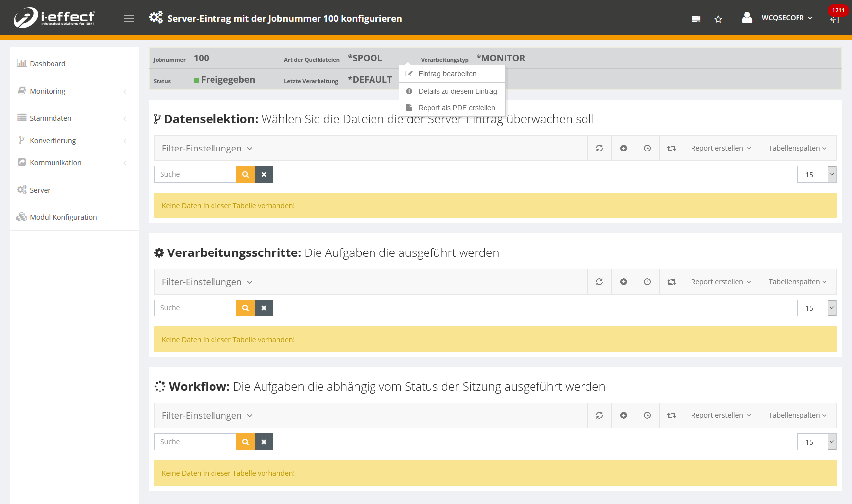
Task: Open Tabellenspalten dropdown in Workflow section
Action: coord(798,415)
